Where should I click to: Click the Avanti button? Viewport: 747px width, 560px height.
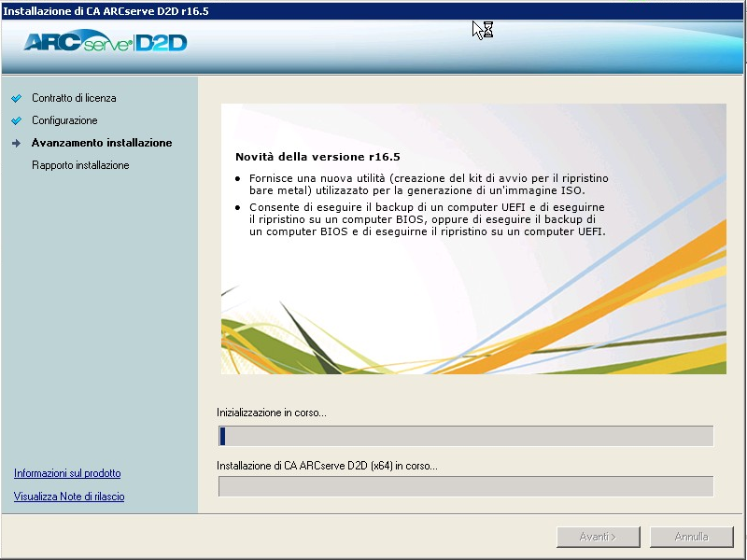coord(598,537)
